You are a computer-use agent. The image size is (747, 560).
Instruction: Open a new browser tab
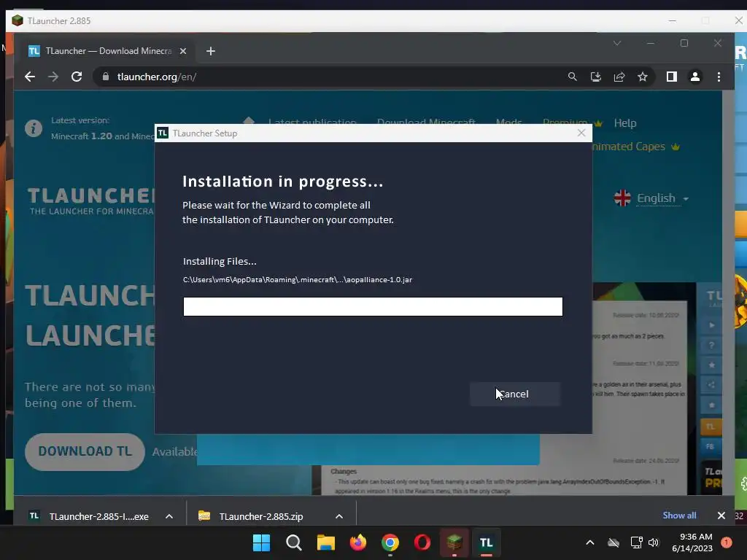211,51
